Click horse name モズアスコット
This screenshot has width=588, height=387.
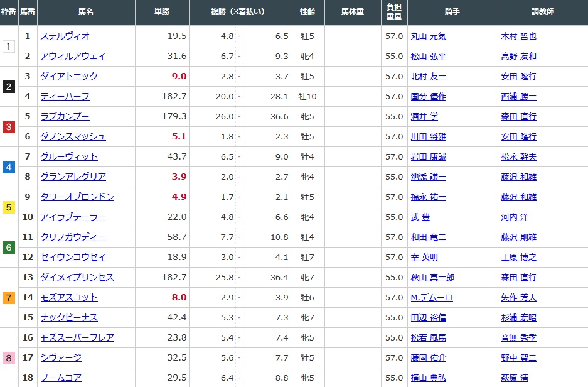[68, 298]
